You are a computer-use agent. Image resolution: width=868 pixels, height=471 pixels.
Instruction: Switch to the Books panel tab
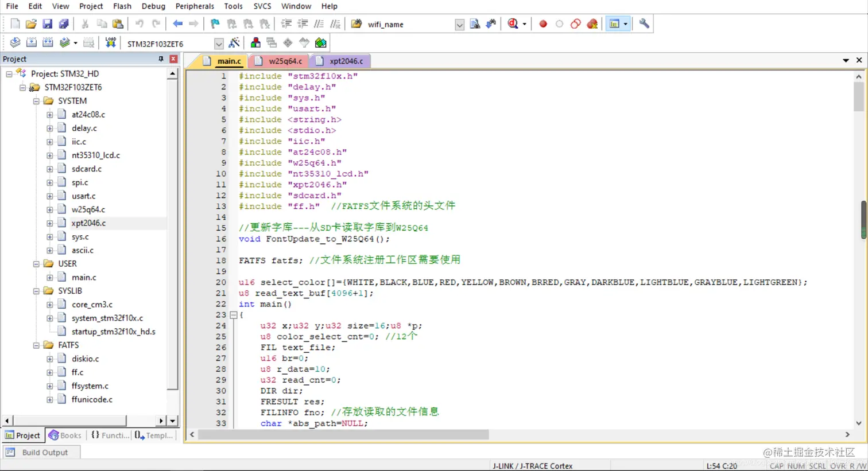click(65, 435)
